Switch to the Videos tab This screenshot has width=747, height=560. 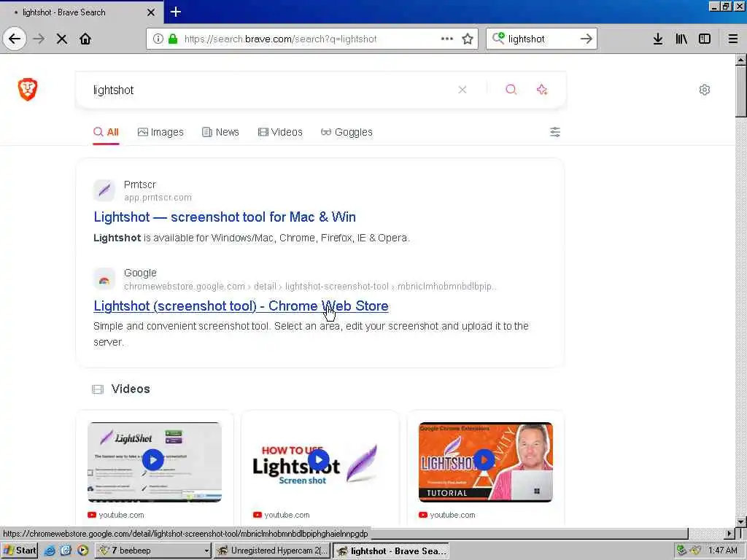[x=280, y=132]
